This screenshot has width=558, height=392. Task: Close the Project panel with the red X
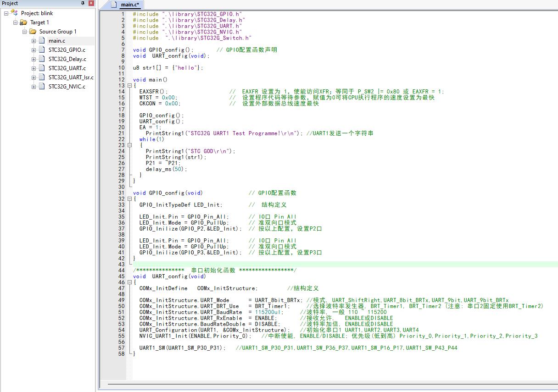coord(91,3)
